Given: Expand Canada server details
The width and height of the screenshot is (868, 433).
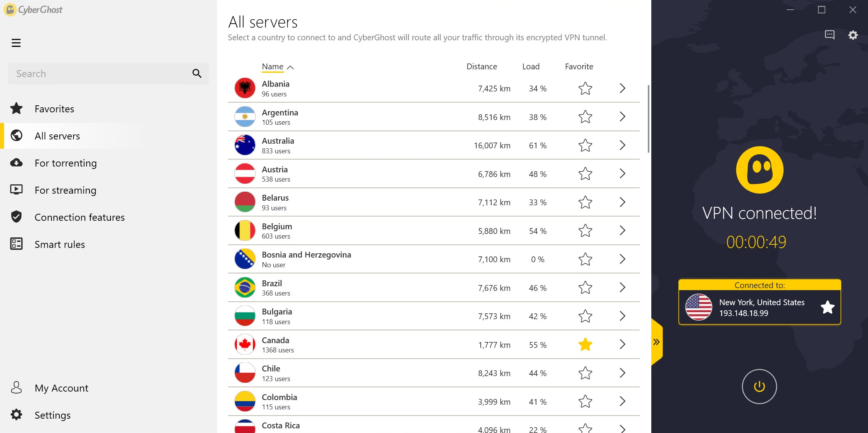Looking at the screenshot, I should tap(623, 345).
